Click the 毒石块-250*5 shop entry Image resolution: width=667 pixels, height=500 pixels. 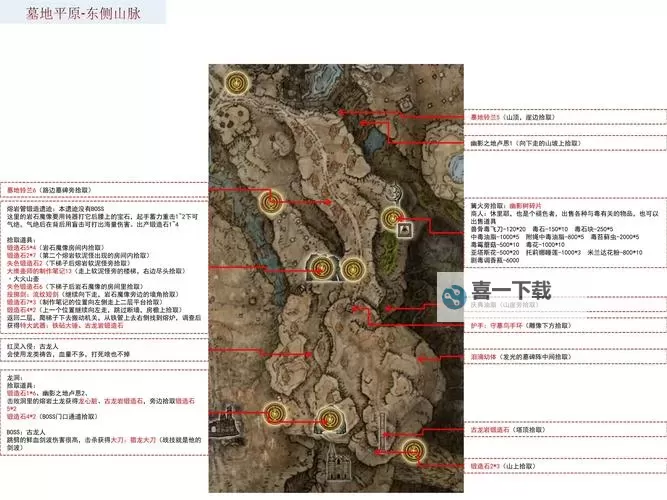tap(594, 229)
